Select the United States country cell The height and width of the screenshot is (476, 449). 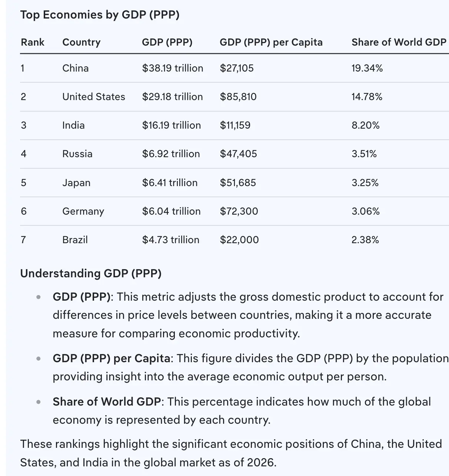coord(94,97)
